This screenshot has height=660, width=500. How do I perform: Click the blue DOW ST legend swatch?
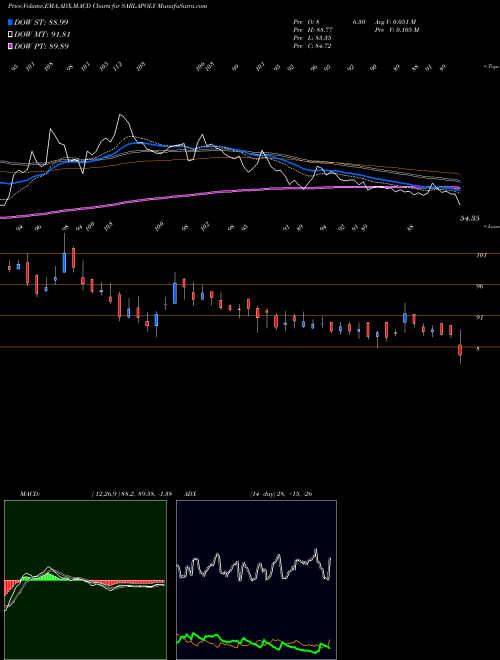point(10,22)
